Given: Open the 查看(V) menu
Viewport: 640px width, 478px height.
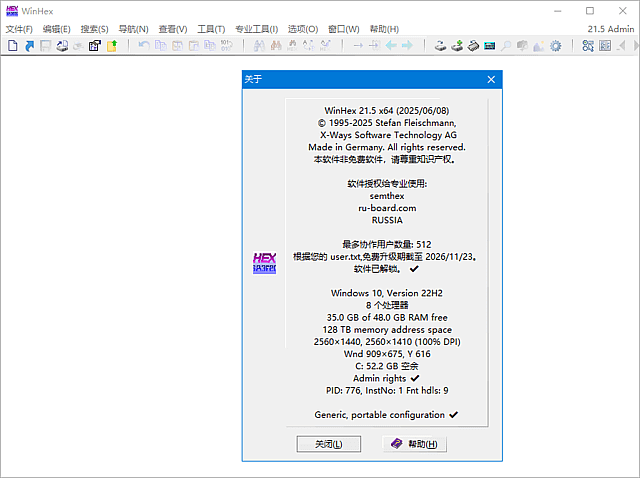Looking at the screenshot, I should [x=172, y=29].
